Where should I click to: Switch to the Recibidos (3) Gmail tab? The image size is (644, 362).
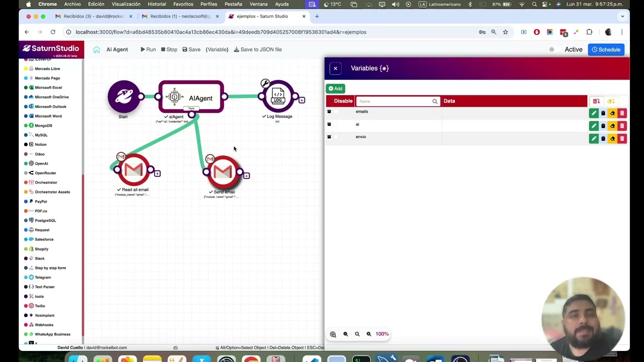click(94, 16)
